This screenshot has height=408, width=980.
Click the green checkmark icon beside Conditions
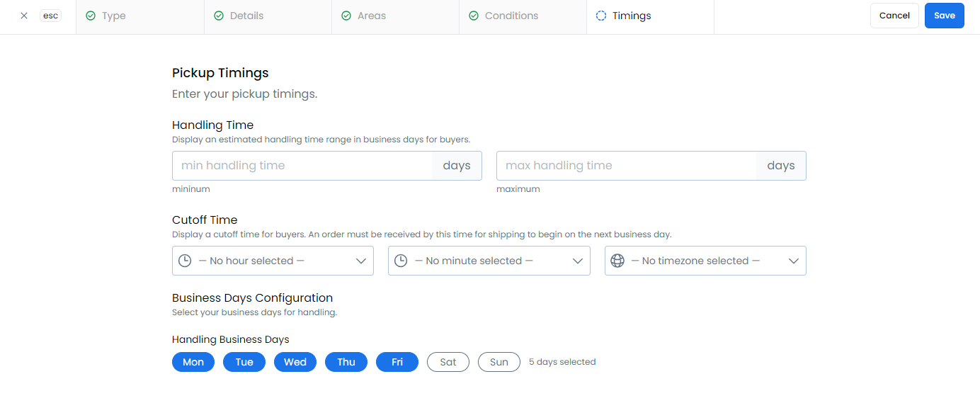click(474, 16)
